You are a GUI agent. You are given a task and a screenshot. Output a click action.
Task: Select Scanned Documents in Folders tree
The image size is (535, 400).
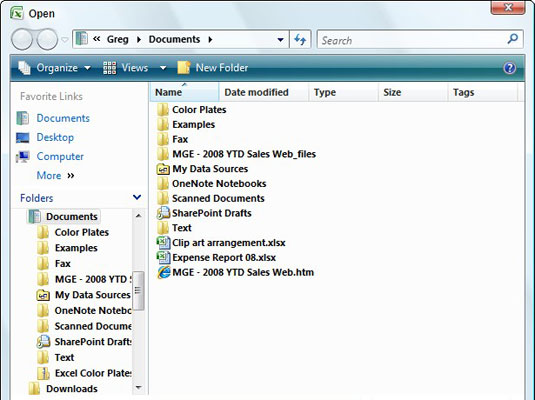[x=92, y=326]
